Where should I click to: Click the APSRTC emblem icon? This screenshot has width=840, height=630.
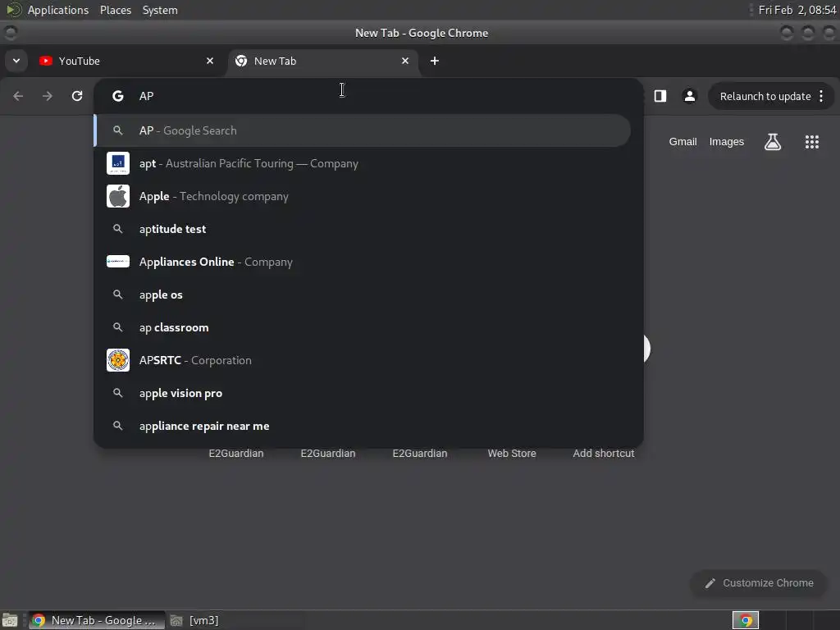point(118,360)
